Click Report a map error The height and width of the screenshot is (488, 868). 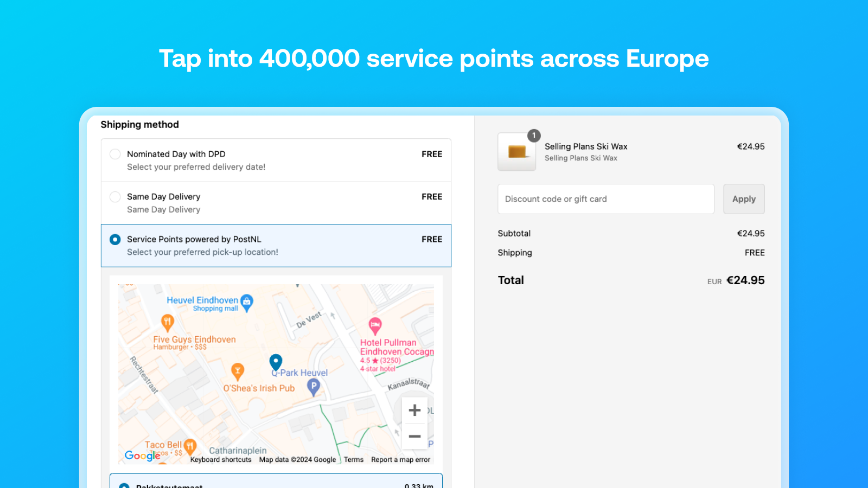(x=400, y=459)
